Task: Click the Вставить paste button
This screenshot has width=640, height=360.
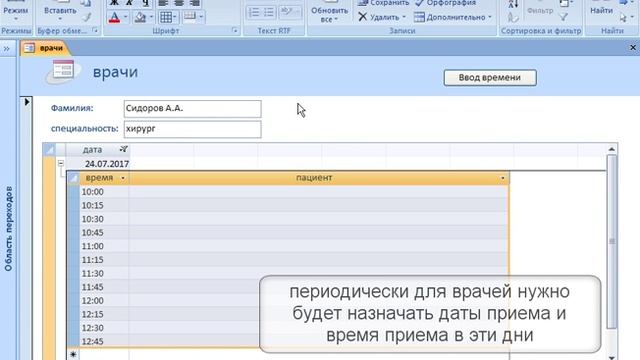Action: (x=60, y=12)
